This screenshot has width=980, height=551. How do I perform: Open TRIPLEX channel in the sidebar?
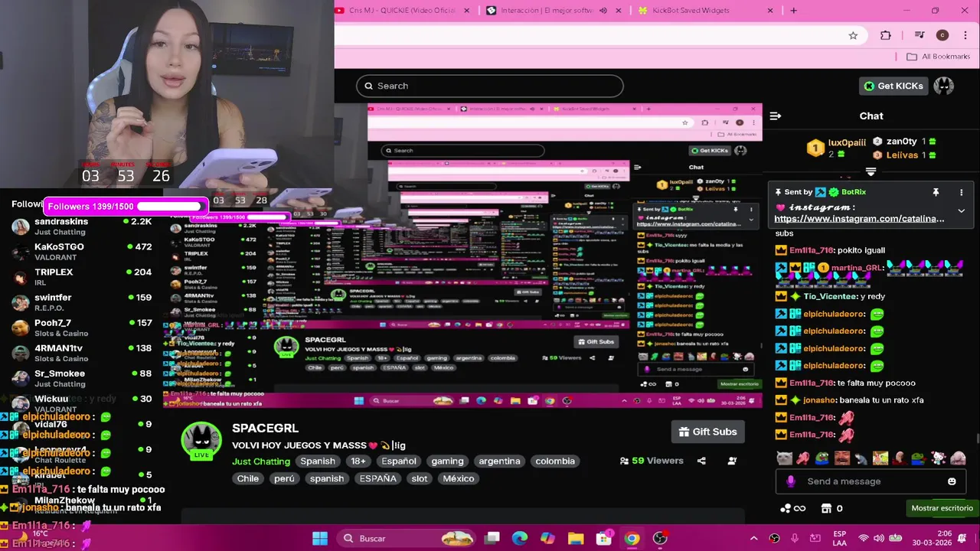82,277
